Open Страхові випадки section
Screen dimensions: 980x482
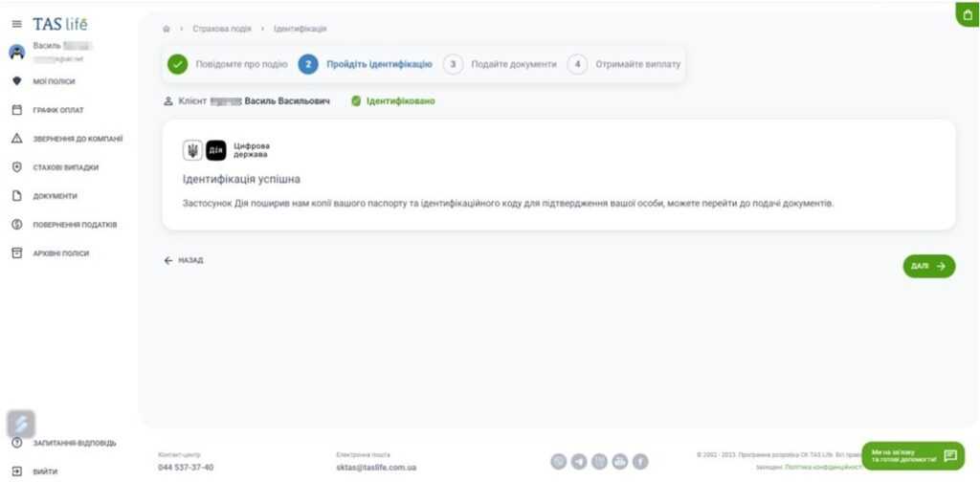(65, 167)
